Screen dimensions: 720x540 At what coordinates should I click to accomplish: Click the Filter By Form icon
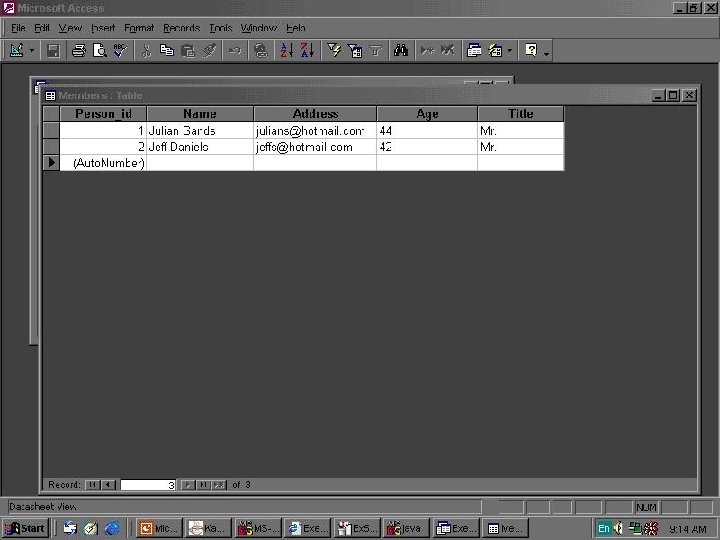[355, 50]
